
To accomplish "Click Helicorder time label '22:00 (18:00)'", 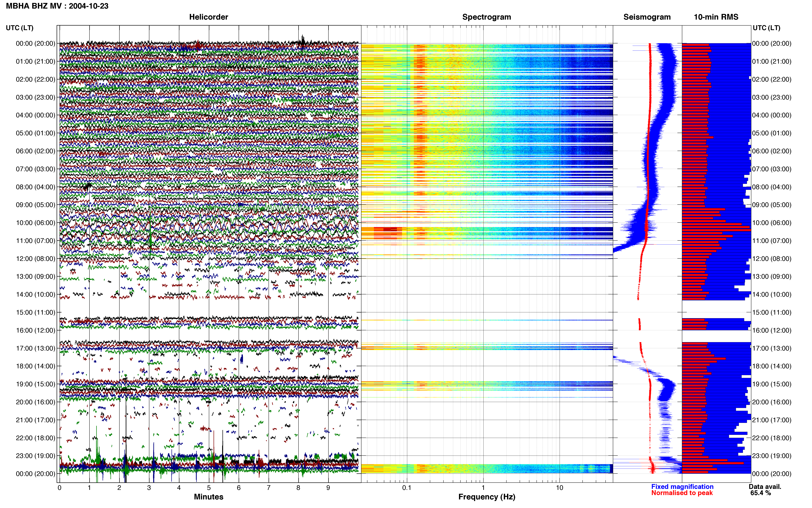I will pos(36,438).
